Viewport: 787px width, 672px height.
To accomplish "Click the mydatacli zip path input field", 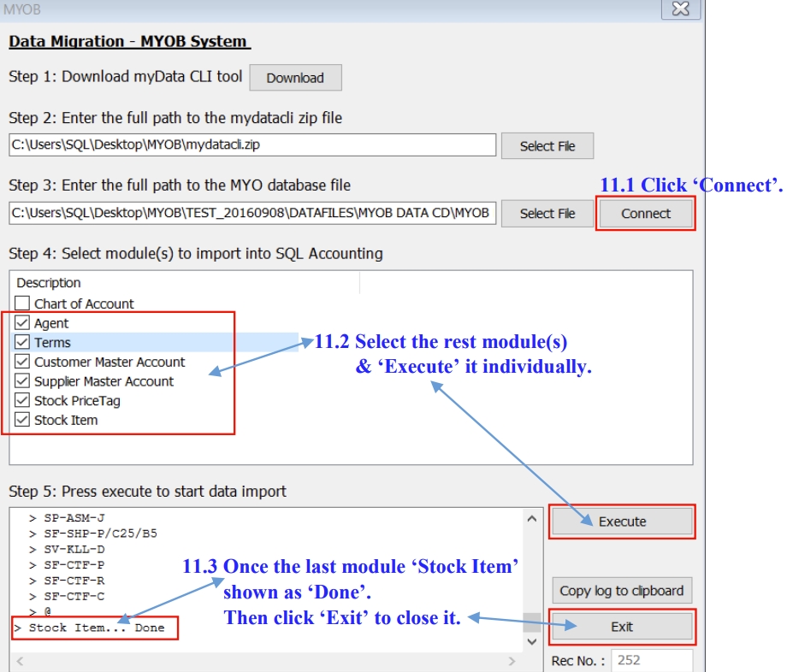I will (x=252, y=145).
